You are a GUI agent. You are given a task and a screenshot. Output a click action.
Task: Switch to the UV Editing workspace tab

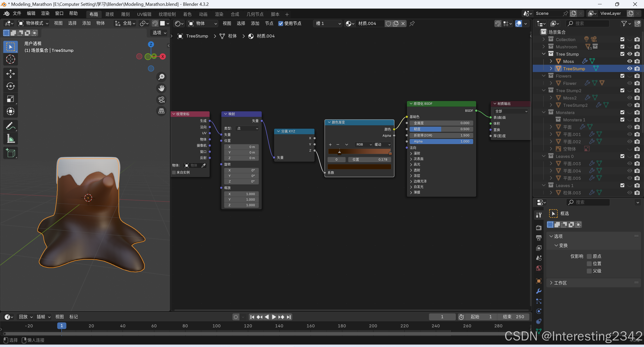(x=144, y=14)
